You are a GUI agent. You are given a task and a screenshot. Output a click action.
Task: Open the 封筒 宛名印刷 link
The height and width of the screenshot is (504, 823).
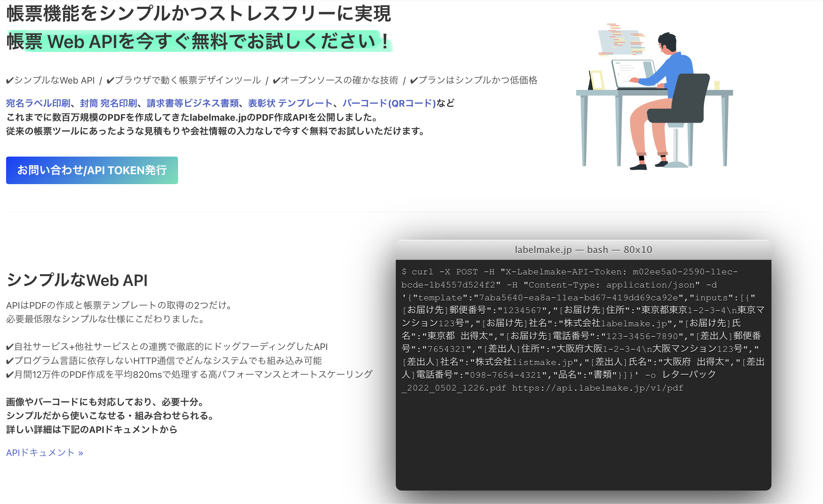coord(109,103)
